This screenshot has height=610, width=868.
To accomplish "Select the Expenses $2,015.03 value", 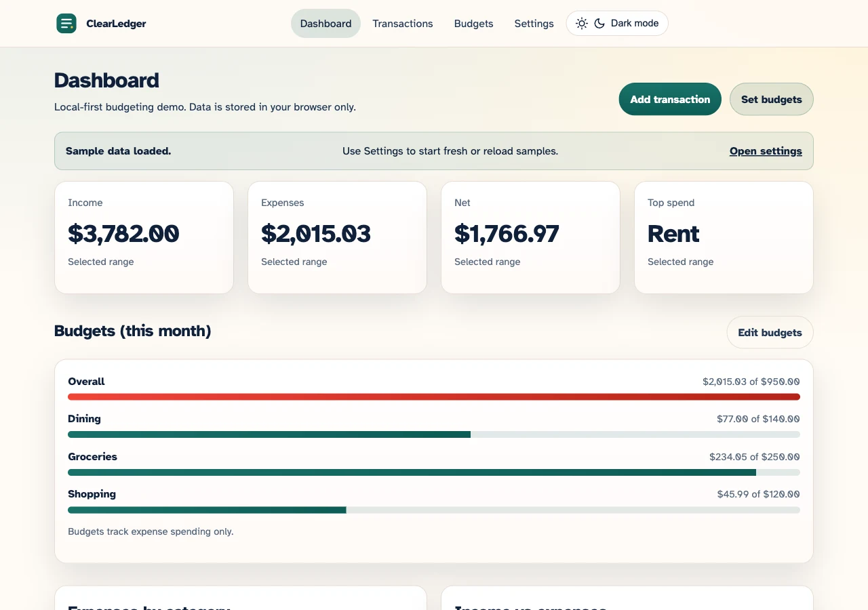I will coord(316,234).
